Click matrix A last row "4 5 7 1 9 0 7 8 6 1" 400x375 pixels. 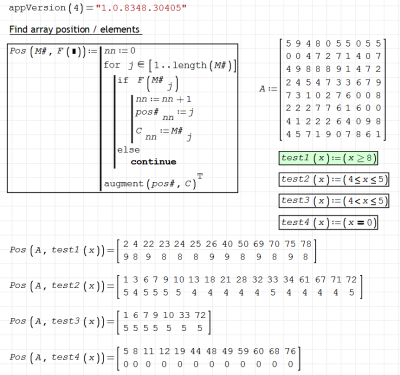click(x=333, y=134)
